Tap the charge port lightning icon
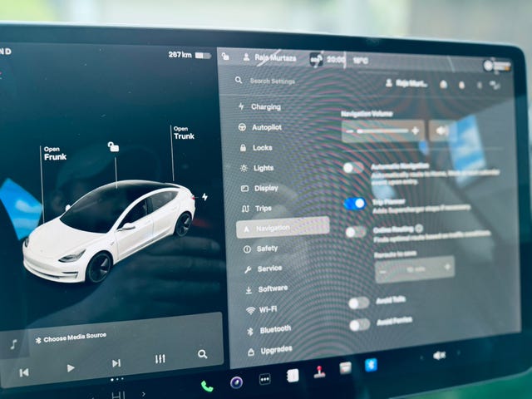Image resolution: width=532 pixels, height=399 pixels. click(205, 196)
